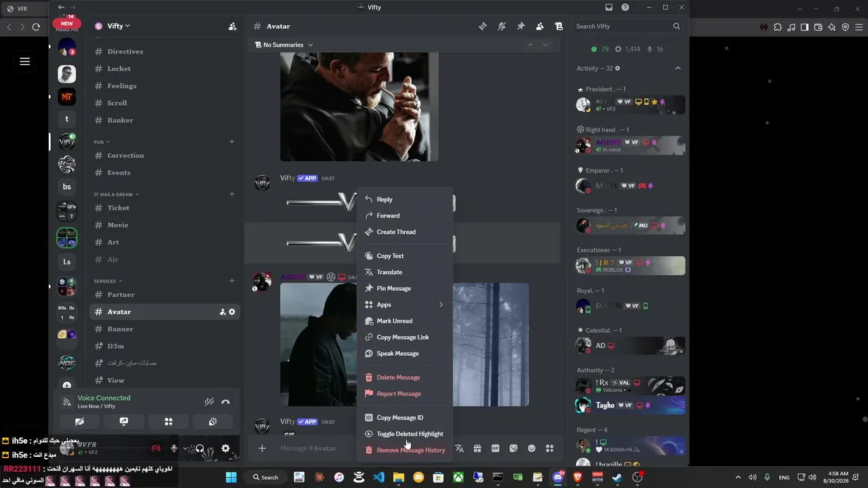Image resolution: width=868 pixels, height=488 pixels.
Task: Select Forward in context menu
Action: 404,216
